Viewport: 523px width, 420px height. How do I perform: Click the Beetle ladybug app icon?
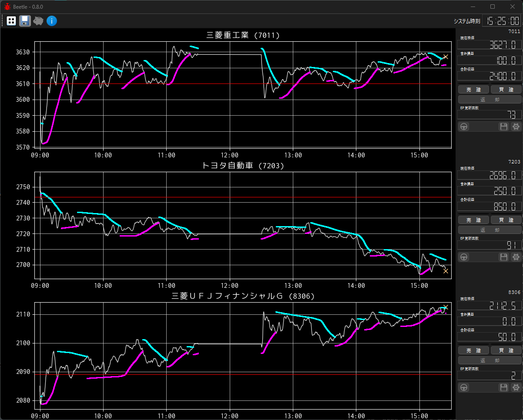[7, 7]
